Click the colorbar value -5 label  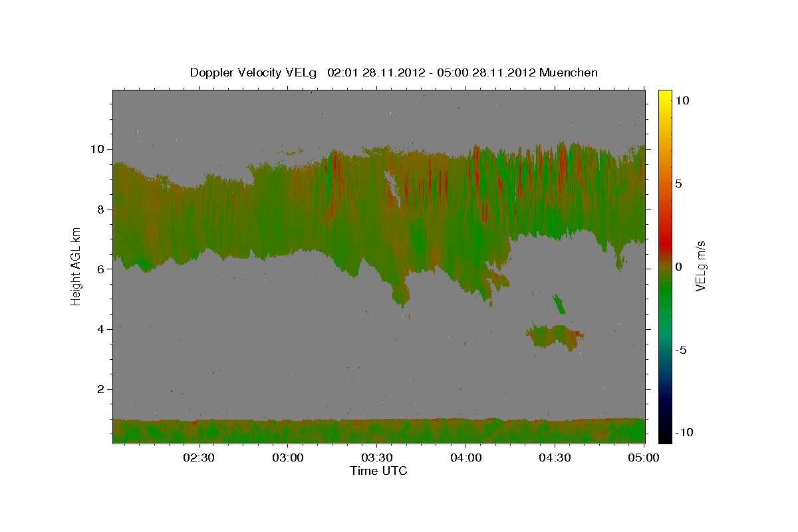pyautogui.click(x=681, y=350)
